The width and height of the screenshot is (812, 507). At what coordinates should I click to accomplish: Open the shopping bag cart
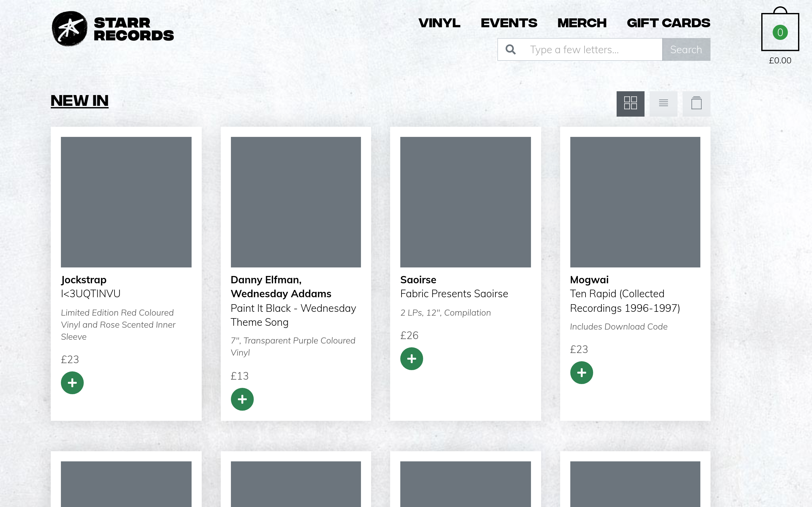pos(780,32)
